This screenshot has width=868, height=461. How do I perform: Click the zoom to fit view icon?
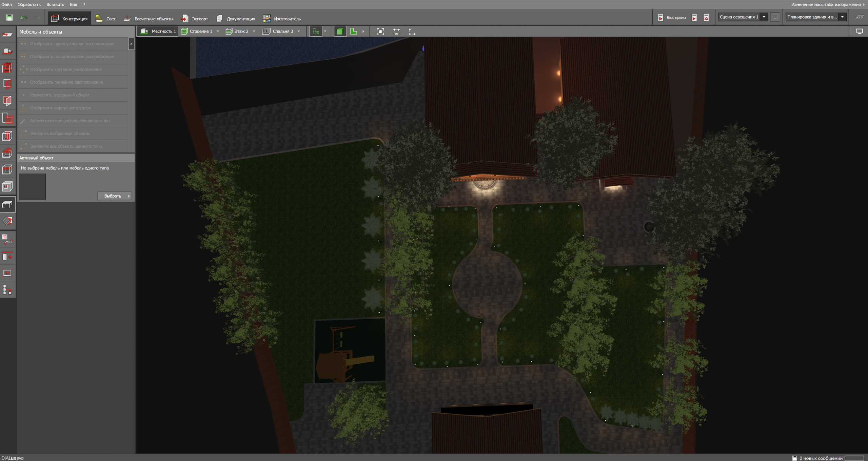380,32
